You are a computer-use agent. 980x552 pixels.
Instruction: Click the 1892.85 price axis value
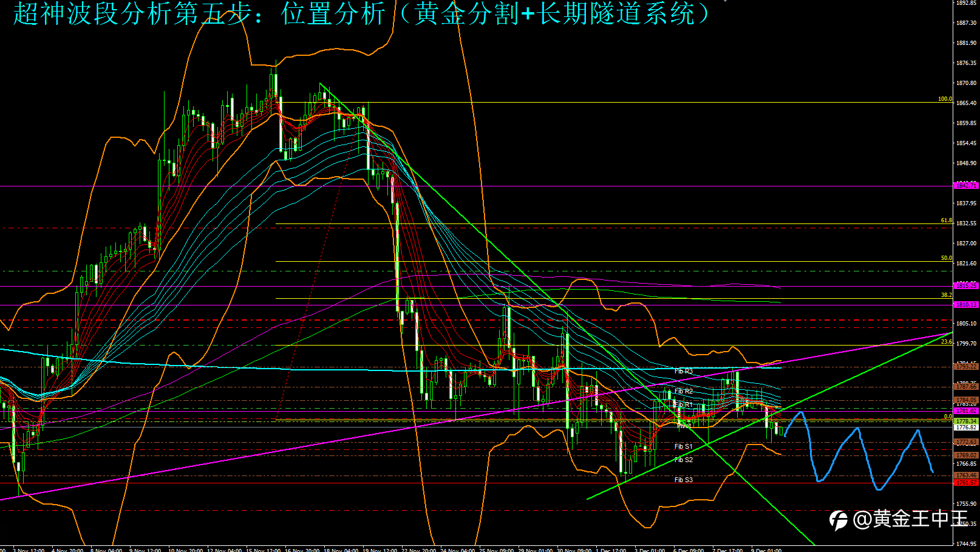pyautogui.click(x=966, y=3)
